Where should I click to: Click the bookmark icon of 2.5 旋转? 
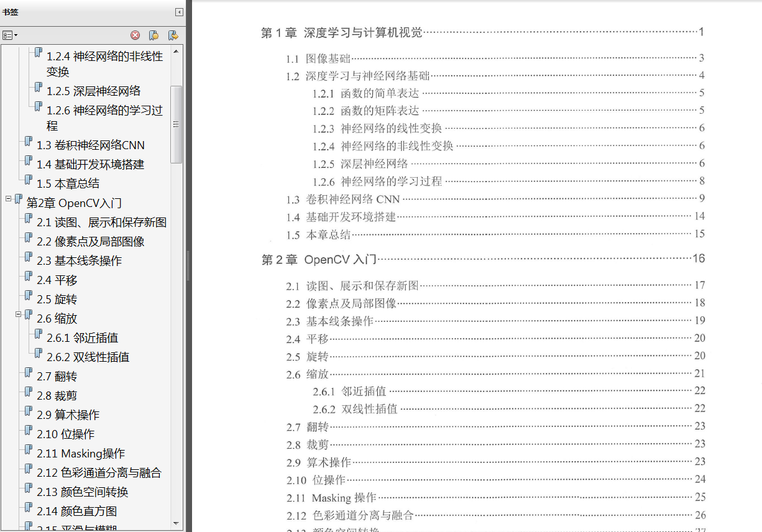pyautogui.click(x=29, y=296)
